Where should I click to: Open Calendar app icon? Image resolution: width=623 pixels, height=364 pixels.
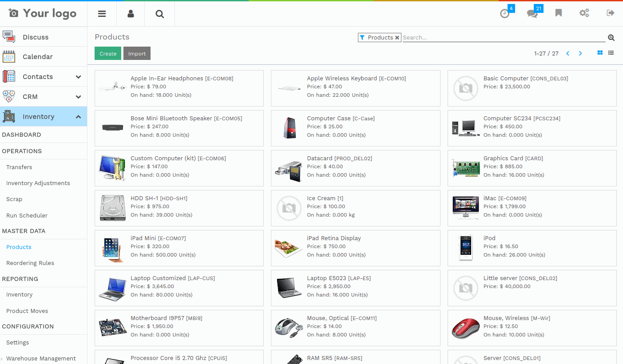9,56
